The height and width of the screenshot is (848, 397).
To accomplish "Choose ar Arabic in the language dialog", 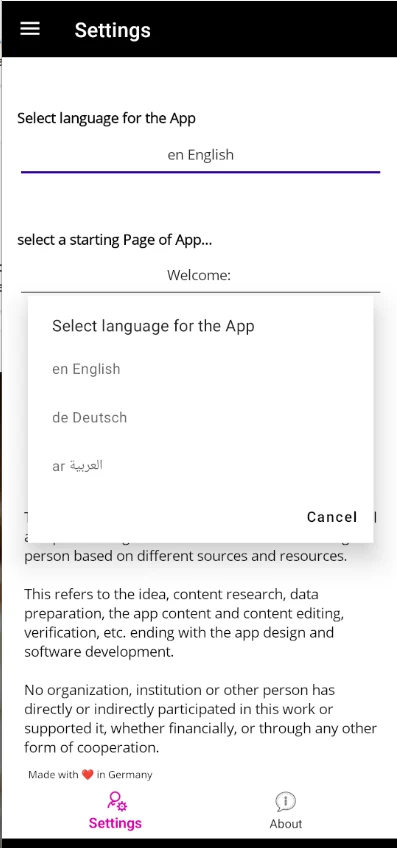I will click(x=200, y=466).
